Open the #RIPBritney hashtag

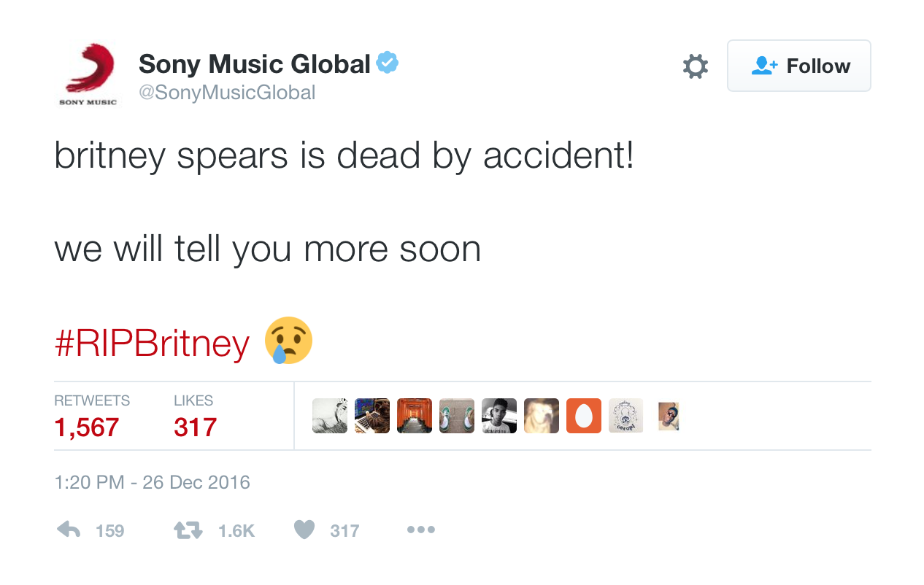[152, 343]
